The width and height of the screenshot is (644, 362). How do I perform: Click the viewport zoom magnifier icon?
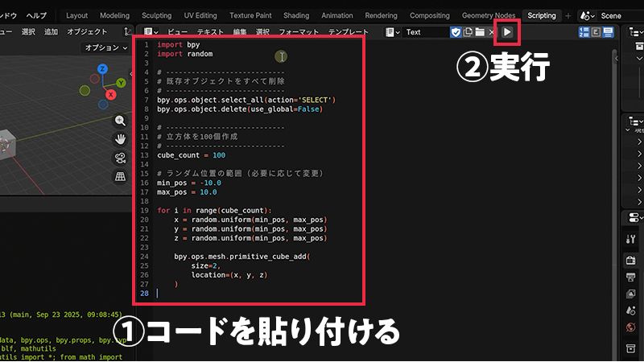click(120, 121)
